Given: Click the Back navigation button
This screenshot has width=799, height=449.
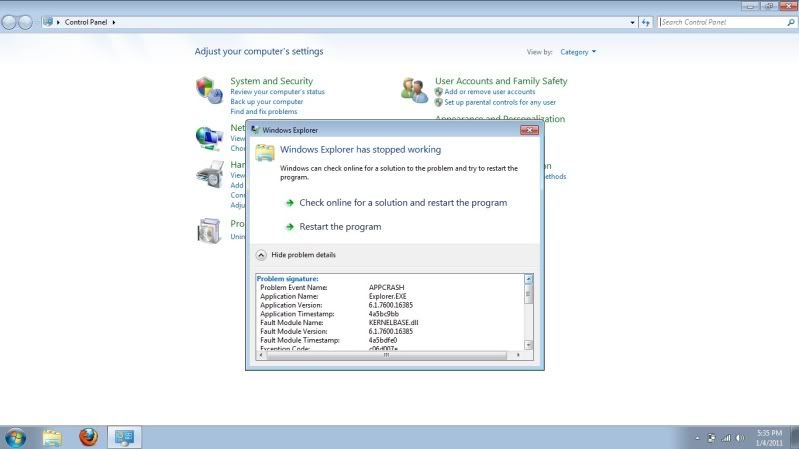Looking at the screenshot, I should tap(9, 22).
